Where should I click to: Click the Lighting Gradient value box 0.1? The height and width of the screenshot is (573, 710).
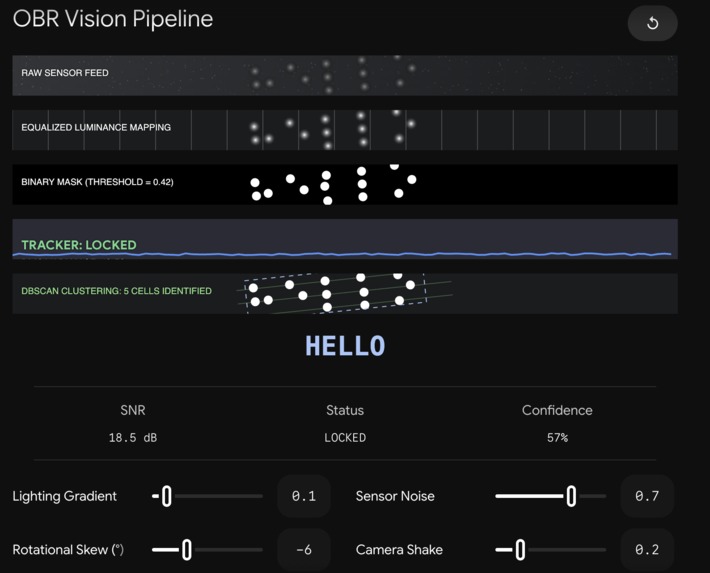pyautogui.click(x=304, y=496)
